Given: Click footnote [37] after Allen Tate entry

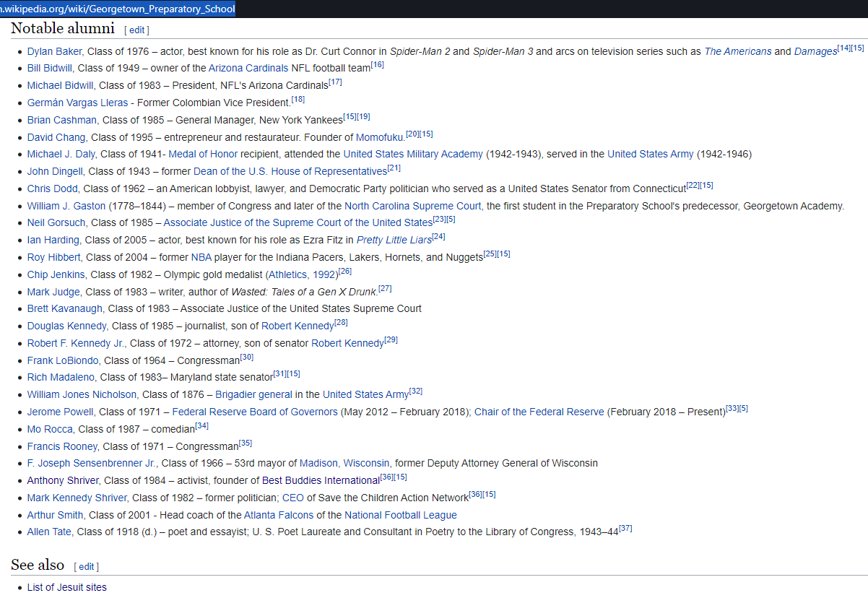Looking at the screenshot, I should tap(625, 529).
